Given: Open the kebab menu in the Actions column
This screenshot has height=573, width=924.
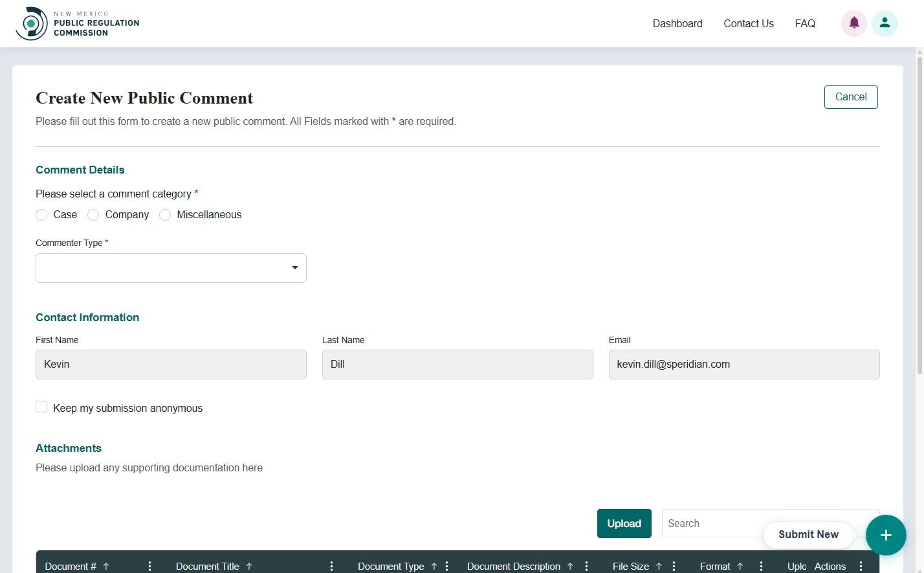Looking at the screenshot, I should pyautogui.click(x=861, y=566).
